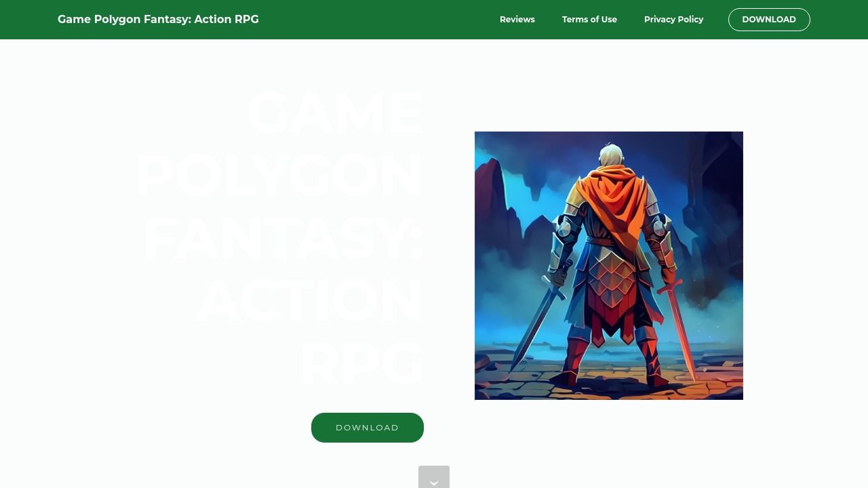Viewport: 868px width, 488px height.
Task: Go to the Privacy Policy link
Action: pyautogui.click(x=673, y=20)
